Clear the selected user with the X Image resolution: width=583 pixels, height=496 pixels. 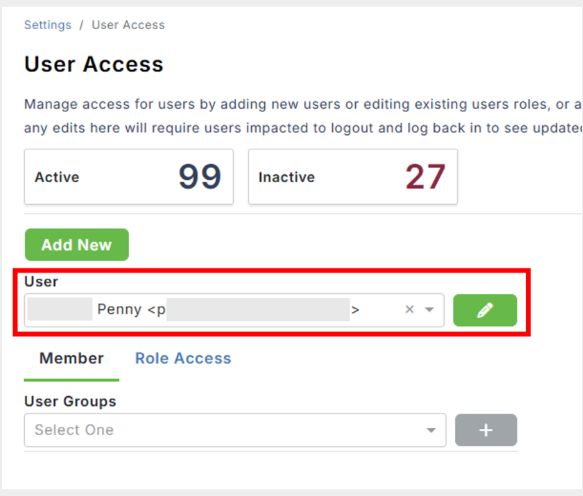(x=409, y=309)
